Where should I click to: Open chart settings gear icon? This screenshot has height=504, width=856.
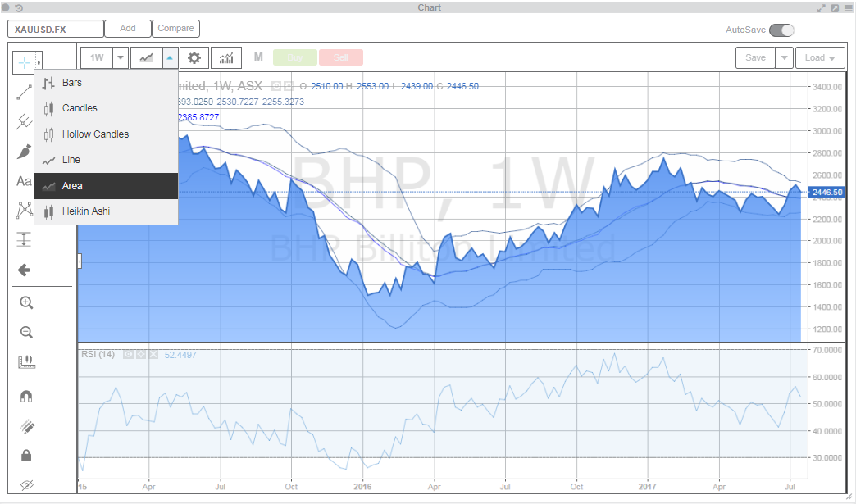point(194,57)
